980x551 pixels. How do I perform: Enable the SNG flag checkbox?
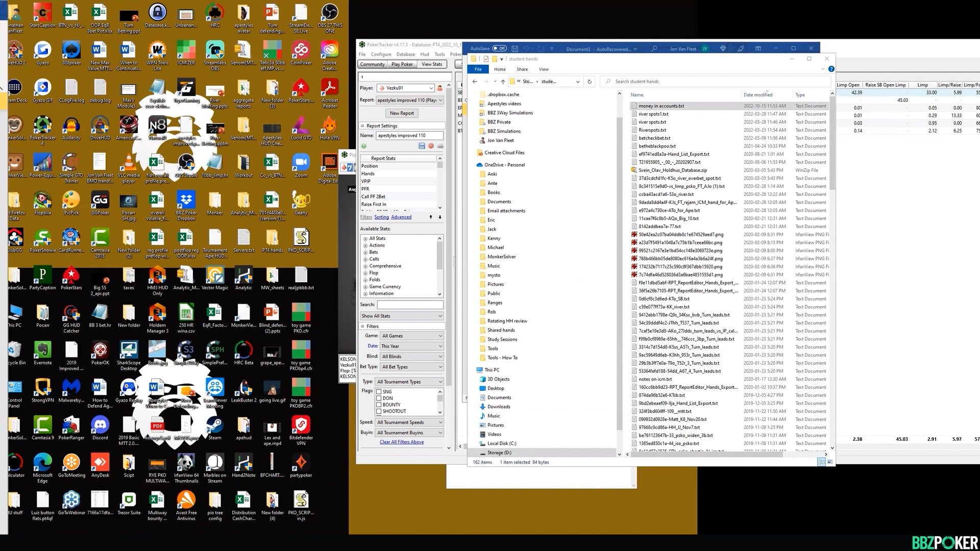380,391
